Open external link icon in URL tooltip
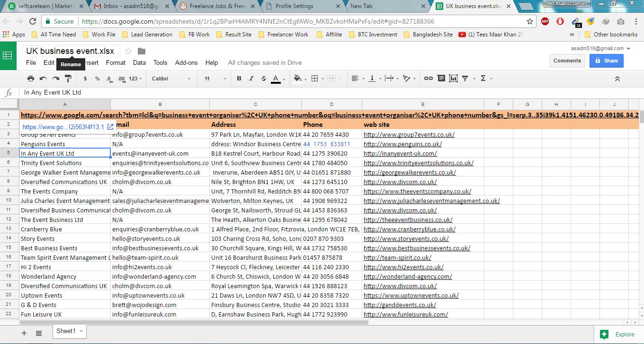 (x=110, y=127)
